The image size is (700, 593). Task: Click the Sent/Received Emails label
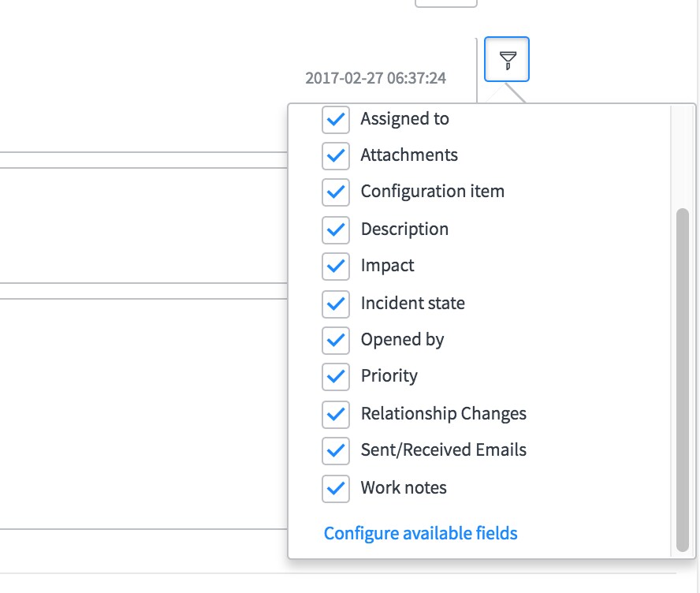(x=444, y=449)
